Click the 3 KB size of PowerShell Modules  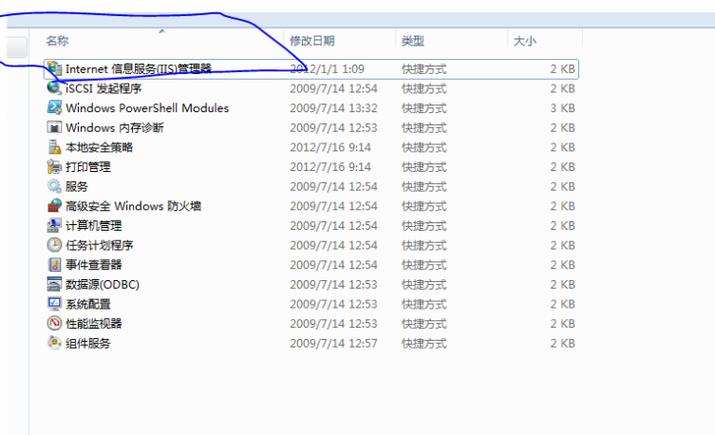562,108
